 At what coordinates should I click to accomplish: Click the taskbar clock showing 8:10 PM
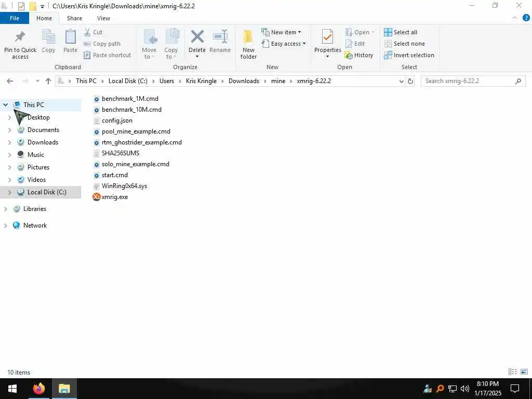pos(487,389)
